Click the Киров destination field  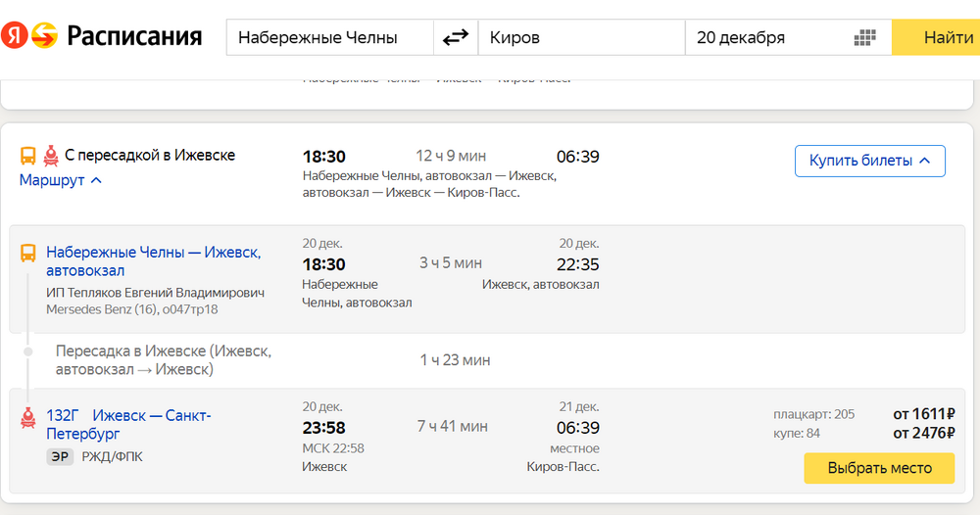tap(581, 37)
